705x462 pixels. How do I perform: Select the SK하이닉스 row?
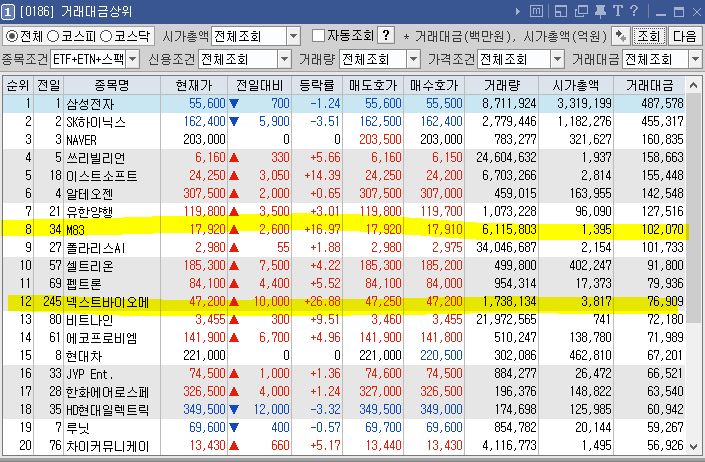tap(344, 122)
